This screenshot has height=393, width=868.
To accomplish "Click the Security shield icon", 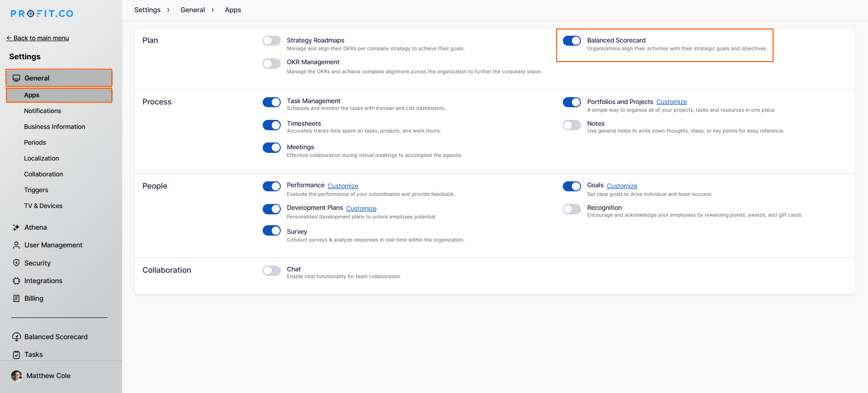I will coord(16,263).
